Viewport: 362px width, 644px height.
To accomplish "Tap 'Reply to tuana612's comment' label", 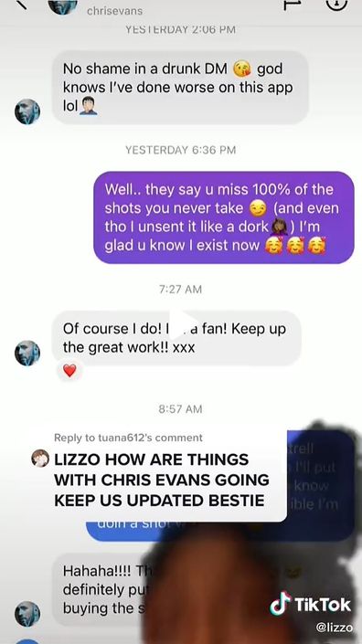I will click(128, 438).
